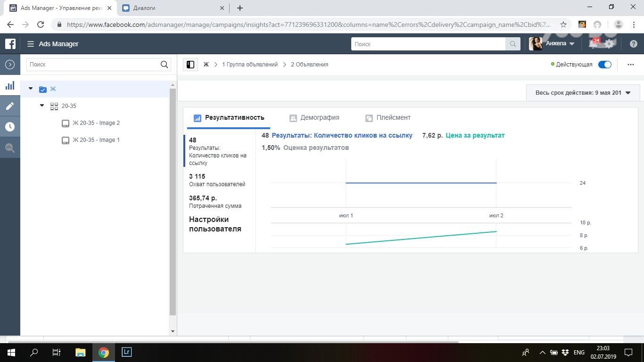Click Анжела profile picture
This screenshot has width=644, height=362.
(536, 44)
